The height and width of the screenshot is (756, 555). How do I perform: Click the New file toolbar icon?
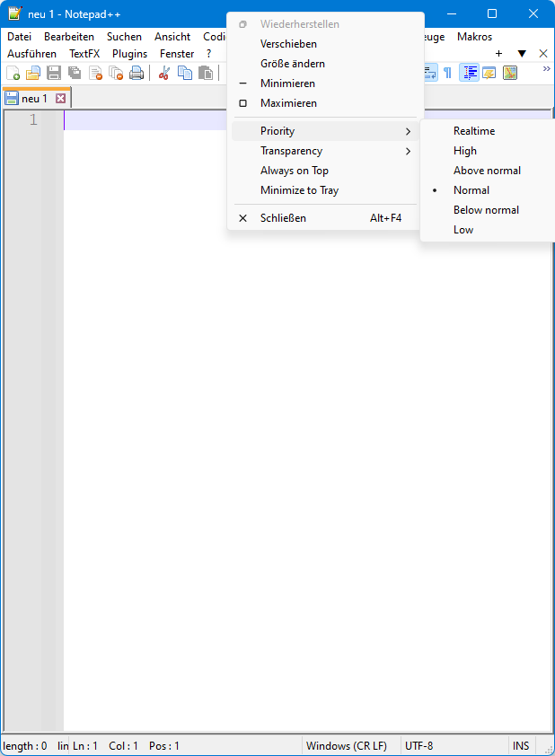coord(13,73)
